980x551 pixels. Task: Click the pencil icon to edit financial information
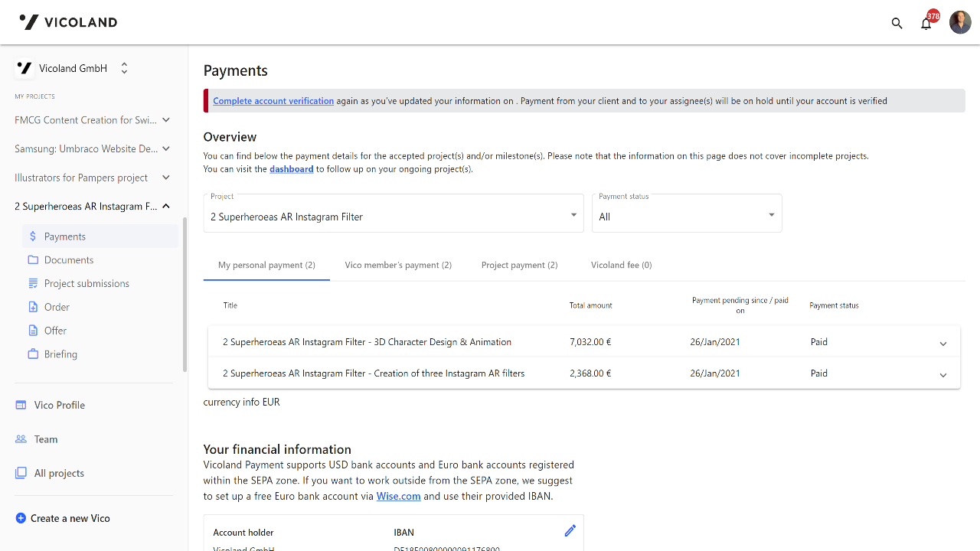click(x=570, y=530)
